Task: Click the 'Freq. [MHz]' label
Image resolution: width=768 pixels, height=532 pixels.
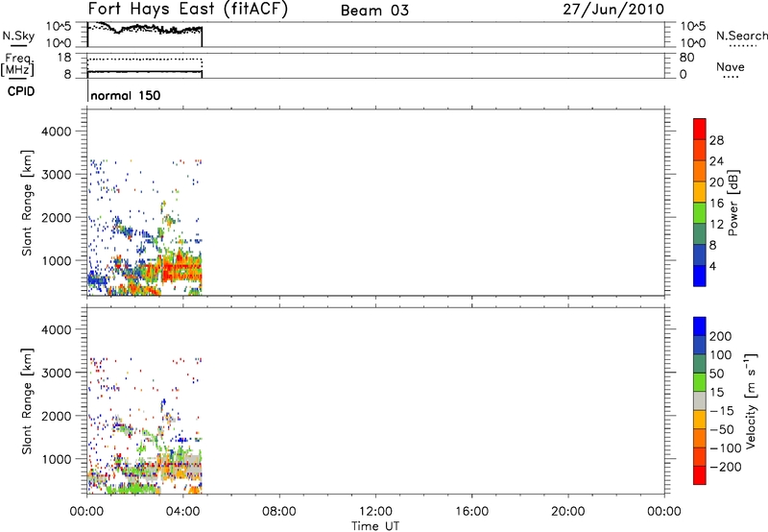Action: (x=17, y=65)
